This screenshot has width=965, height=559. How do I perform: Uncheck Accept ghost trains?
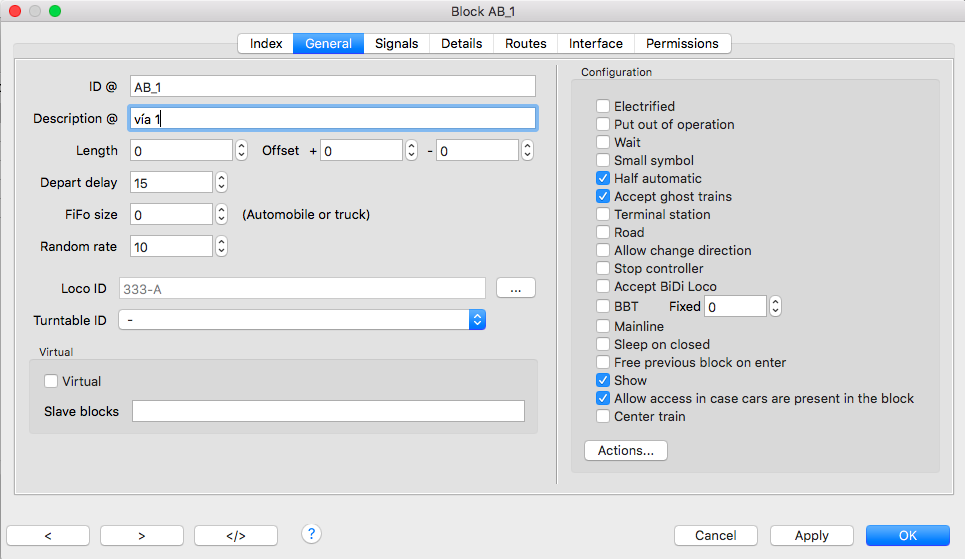coord(603,196)
